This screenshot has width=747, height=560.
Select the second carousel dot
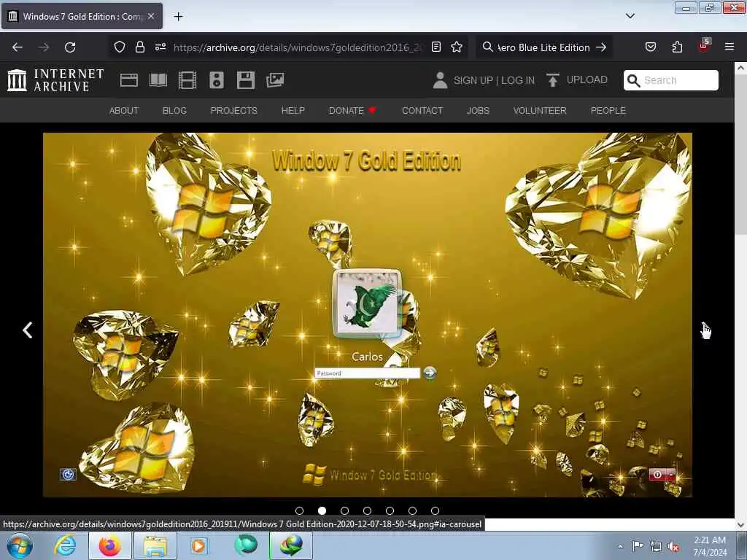322,510
